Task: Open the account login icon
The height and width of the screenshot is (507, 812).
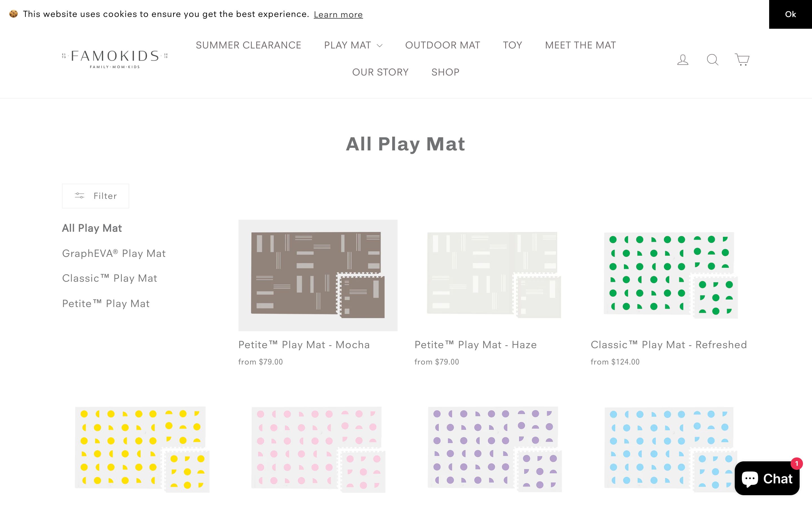Action: point(683,60)
